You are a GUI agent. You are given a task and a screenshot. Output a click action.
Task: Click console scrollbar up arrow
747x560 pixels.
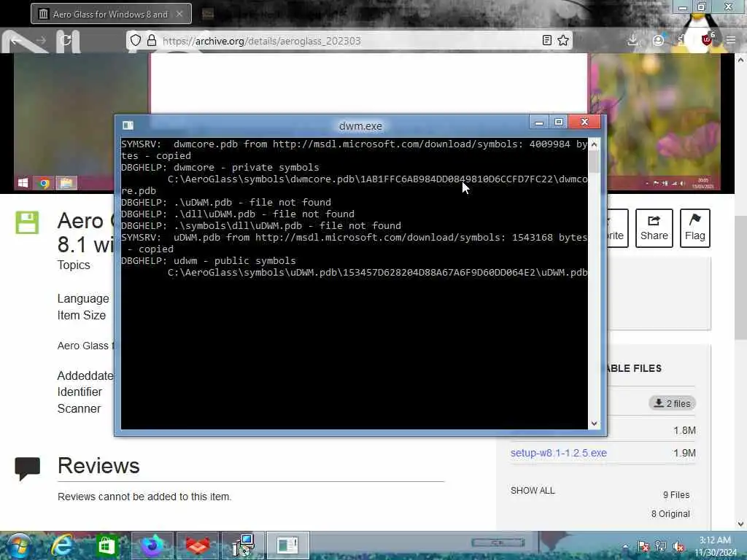point(594,144)
